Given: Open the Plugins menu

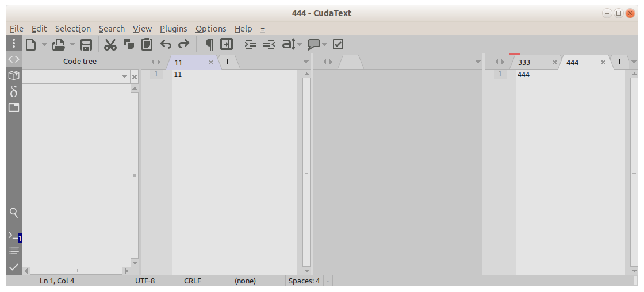Looking at the screenshot, I should click(x=173, y=29).
